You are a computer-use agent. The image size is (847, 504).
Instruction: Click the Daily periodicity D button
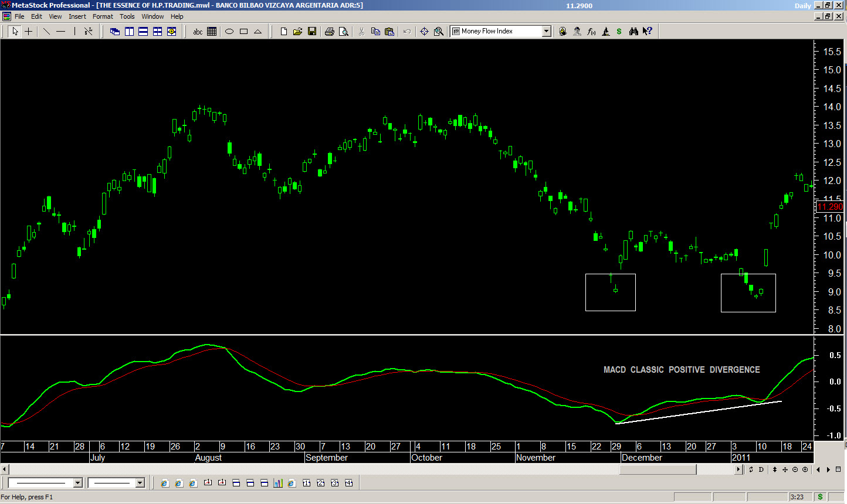tap(761, 469)
